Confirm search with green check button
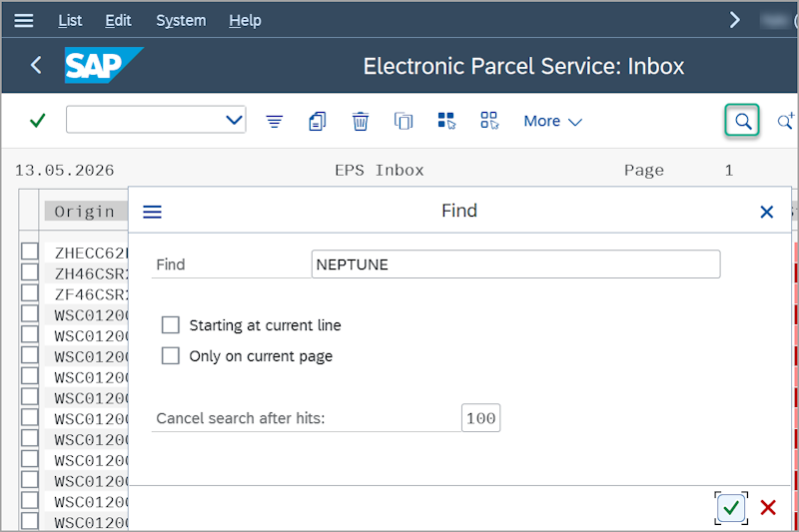This screenshot has height=532, width=799. point(731,508)
